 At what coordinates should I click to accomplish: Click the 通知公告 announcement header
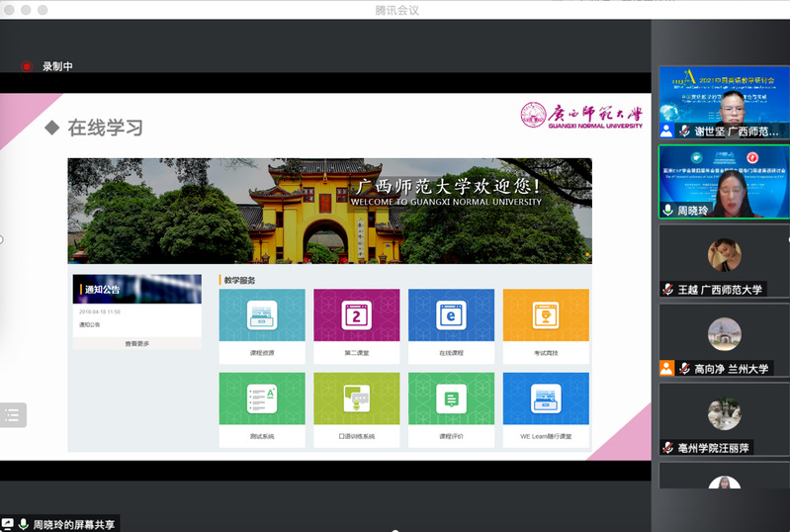point(137,289)
